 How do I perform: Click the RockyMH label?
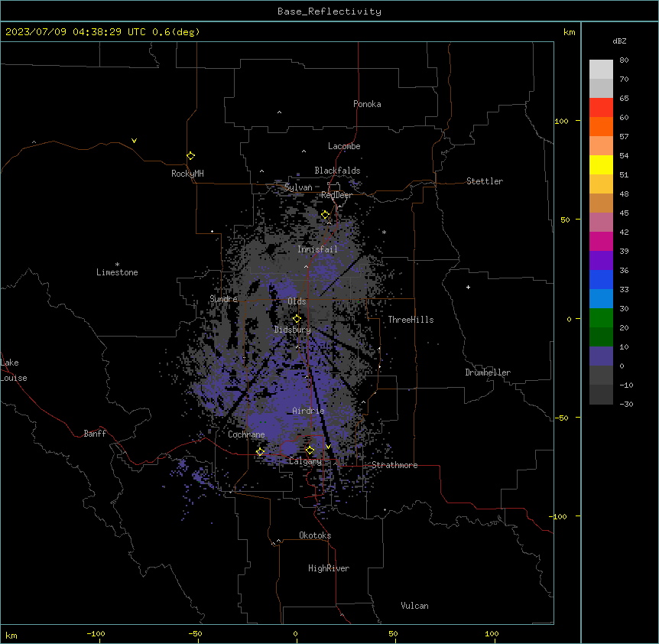[x=187, y=174]
